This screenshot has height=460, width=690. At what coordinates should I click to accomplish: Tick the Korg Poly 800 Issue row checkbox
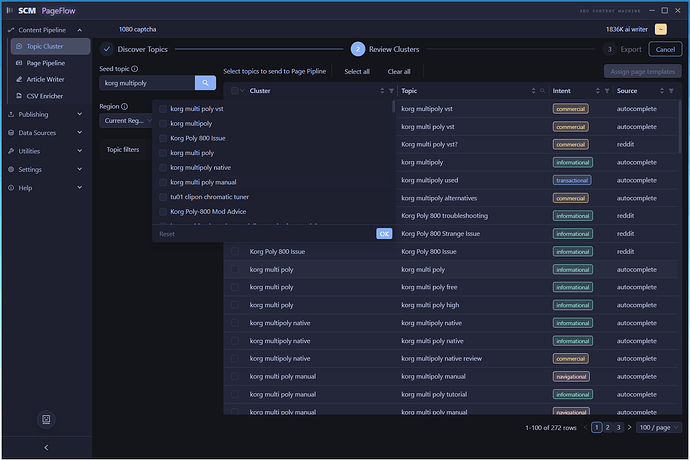pyautogui.click(x=236, y=252)
